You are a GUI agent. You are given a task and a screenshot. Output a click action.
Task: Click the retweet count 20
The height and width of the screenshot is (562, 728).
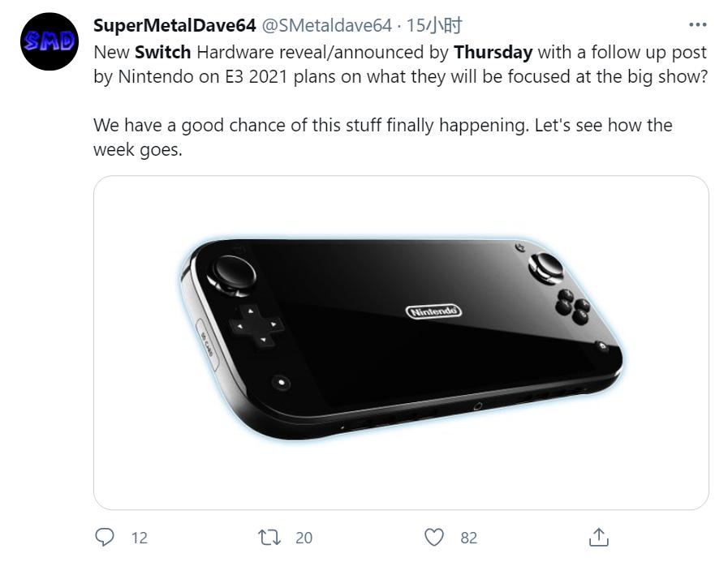tap(304, 538)
